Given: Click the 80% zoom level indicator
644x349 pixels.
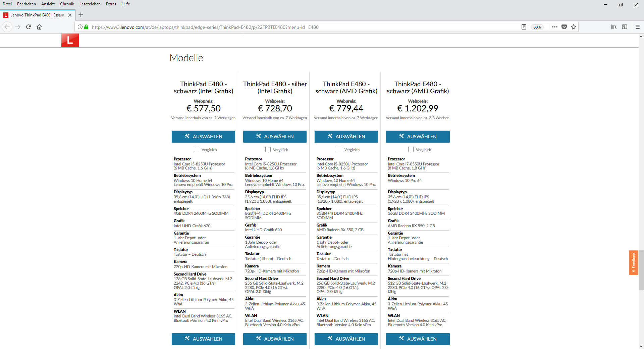Looking at the screenshot, I should pyautogui.click(x=537, y=27).
